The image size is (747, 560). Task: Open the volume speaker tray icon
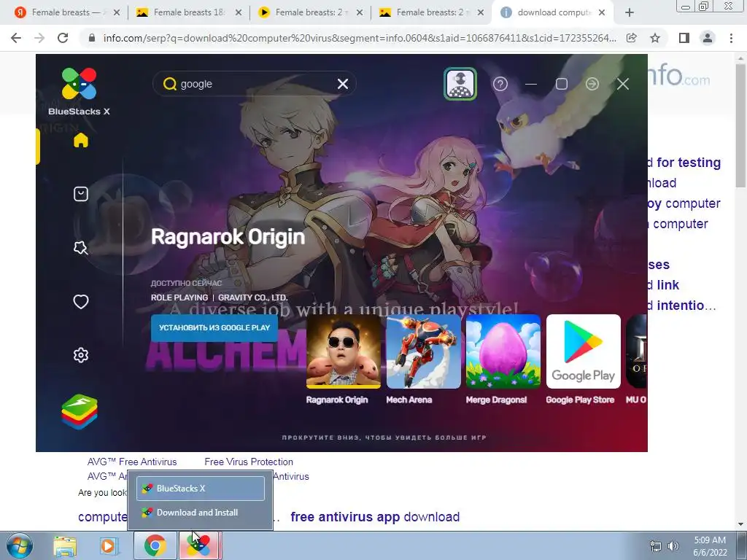pos(673,546)
